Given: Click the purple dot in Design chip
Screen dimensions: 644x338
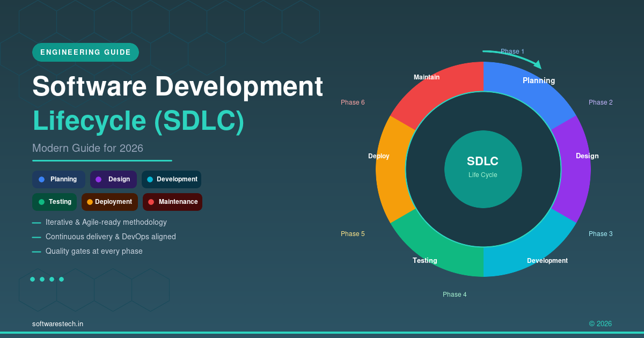Looking at the screenshot, I should coord(98,179).
